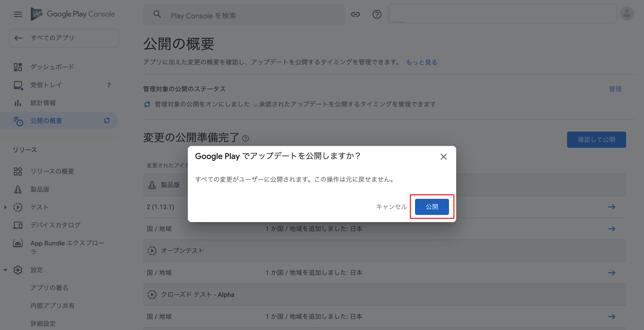Click 管理対象の公開をオンにしました status text
This screenshot has width=644, height=330.
pyautogui.click(x=202, y=104)
